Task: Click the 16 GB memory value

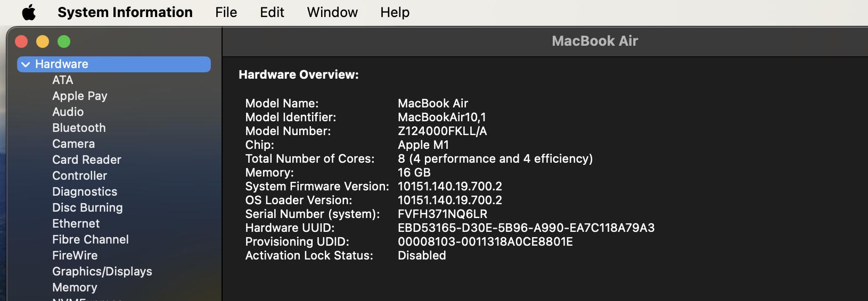Action: click(x=414, y=173)
